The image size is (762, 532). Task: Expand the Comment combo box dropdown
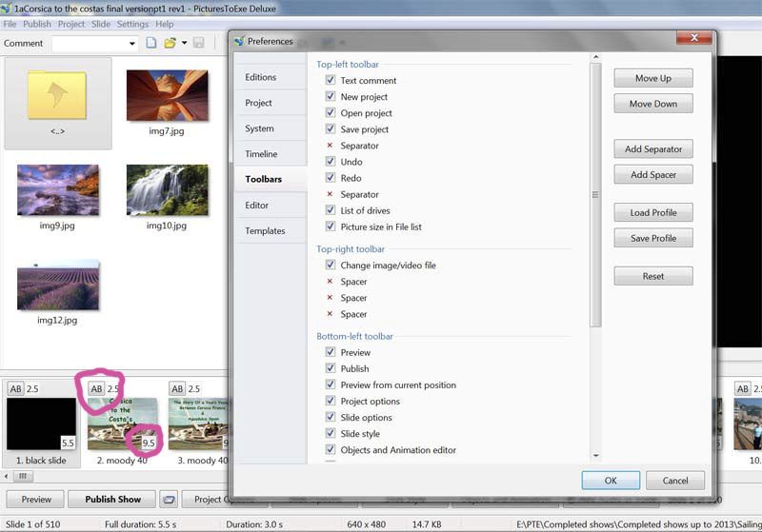pyautogui.click(x=132, y=44)
